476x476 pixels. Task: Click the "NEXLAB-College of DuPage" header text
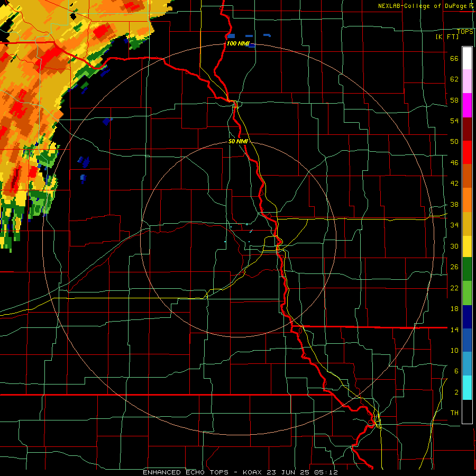422,6
